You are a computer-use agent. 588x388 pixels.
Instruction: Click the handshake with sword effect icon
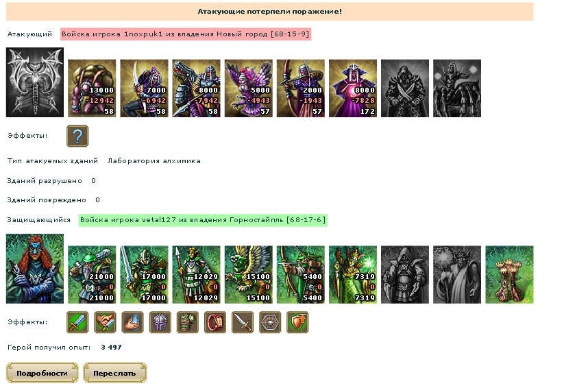coord(105,322)
